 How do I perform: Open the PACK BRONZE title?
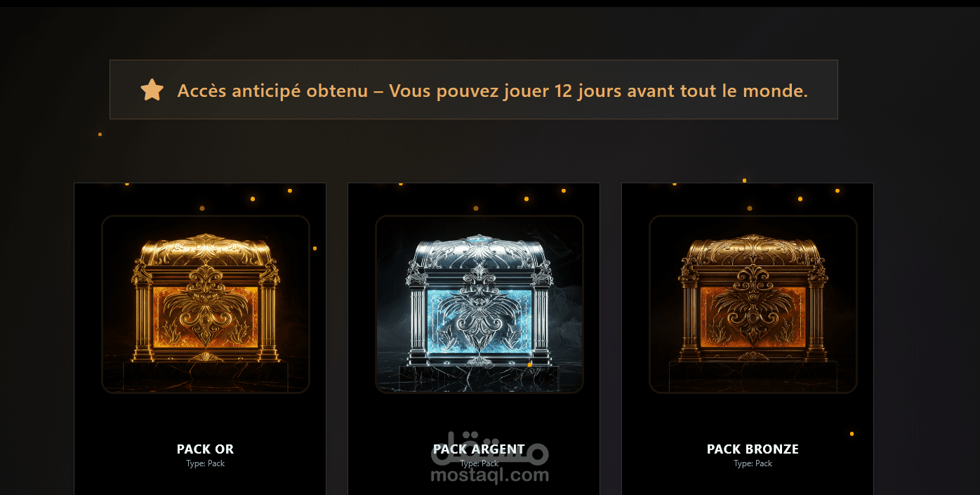click(753, 449)
